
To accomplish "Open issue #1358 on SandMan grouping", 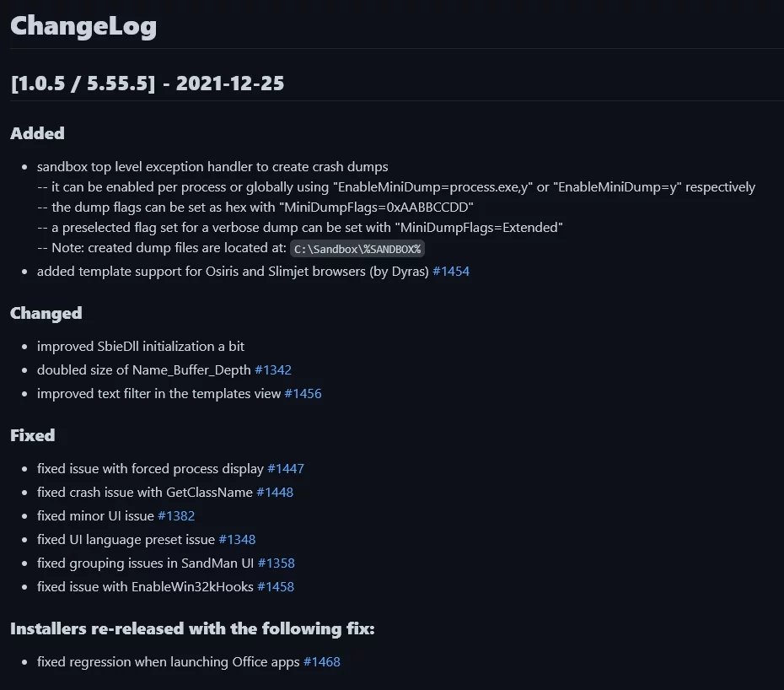I will tap(276, 563).
